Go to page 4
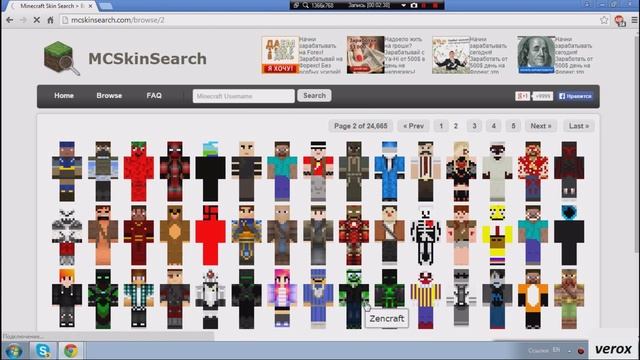Screen dimensions: 640x360 coord(493,126)
